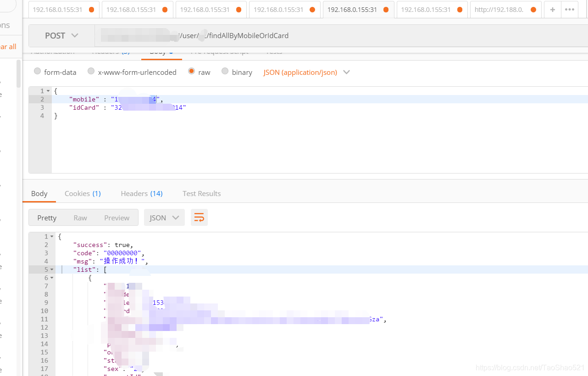Image resolution: width=588 pixels, height=376 pixels.
Task: Select the x-www-form-urlencoded body type
Action: [132, 72]
